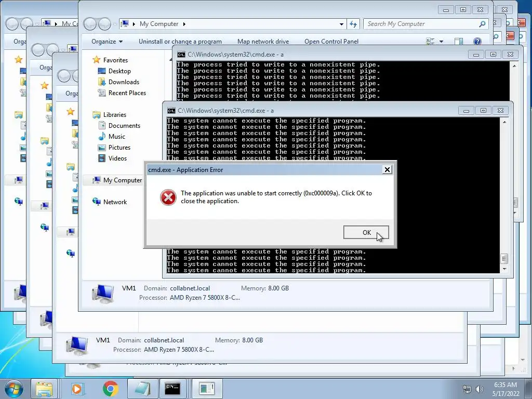Click My Computer in the address bar

pos(159,24)
